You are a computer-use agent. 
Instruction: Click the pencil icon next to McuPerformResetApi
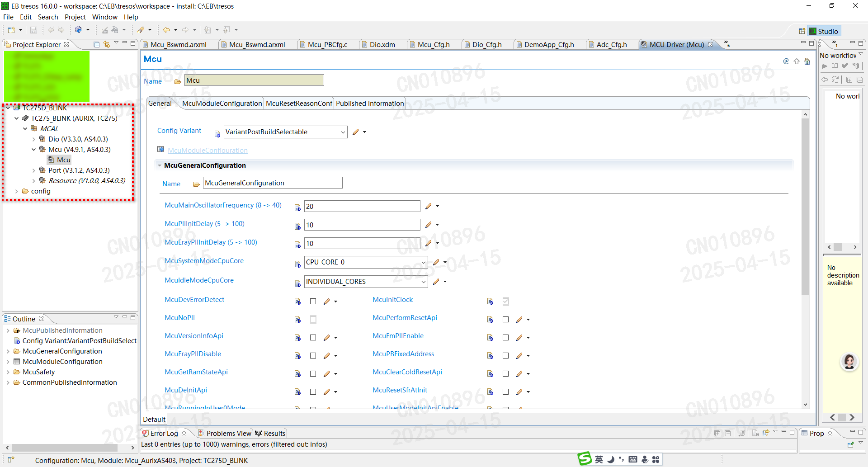[519, 320]
